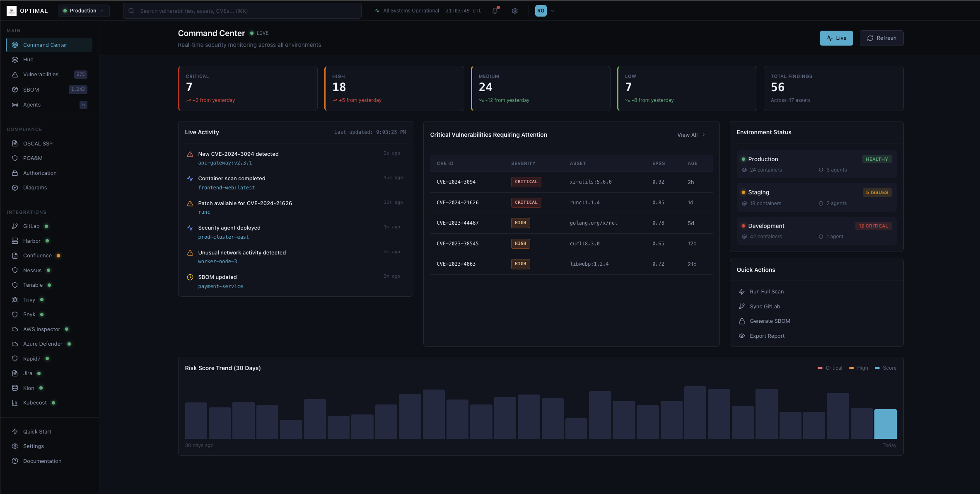This screenshot has width=980, height=494.
Task: Click the search vulnerabilities input field
Action: coord(242,11)
